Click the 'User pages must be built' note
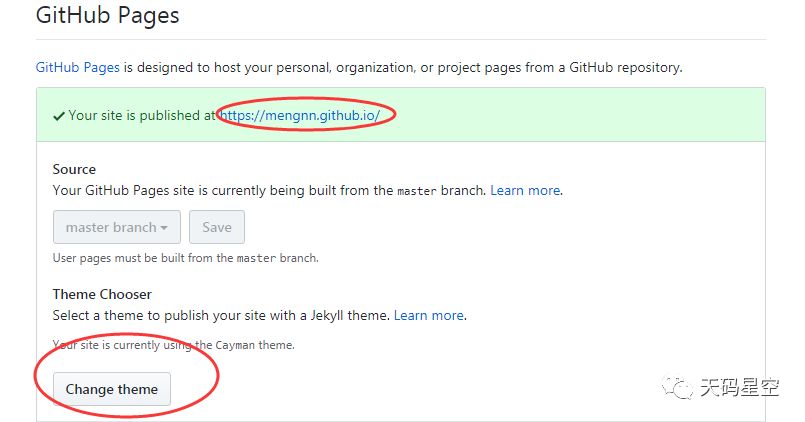The height and width of the screenshot is (422, 805). (x=185, y=258)
